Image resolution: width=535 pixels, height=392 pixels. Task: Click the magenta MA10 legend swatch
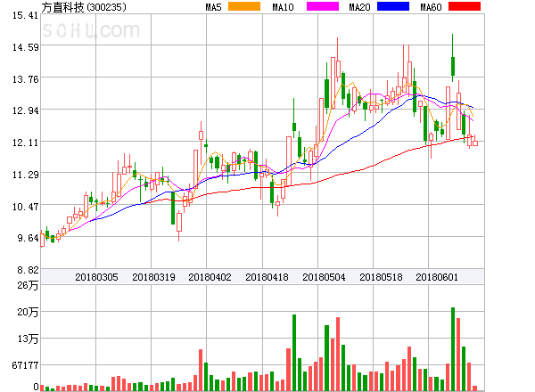pyautogui.click(x=323, y=6)
